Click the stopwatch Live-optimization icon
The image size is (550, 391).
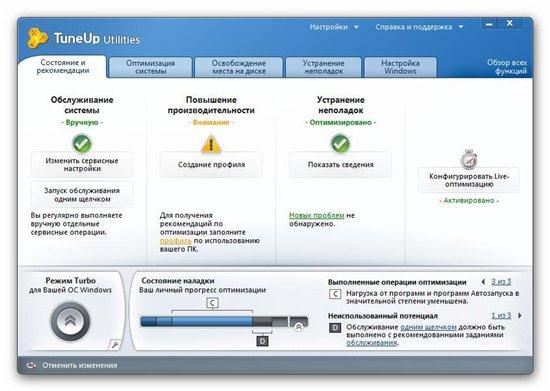point(469,160)
